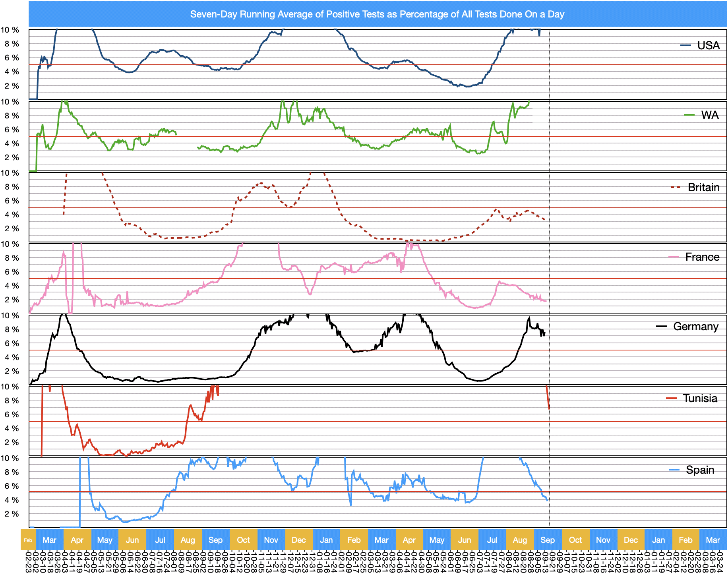Click the Tunisia legend label
The height and width of the screenshot is (573, 728).
click(x=700, y=399)
